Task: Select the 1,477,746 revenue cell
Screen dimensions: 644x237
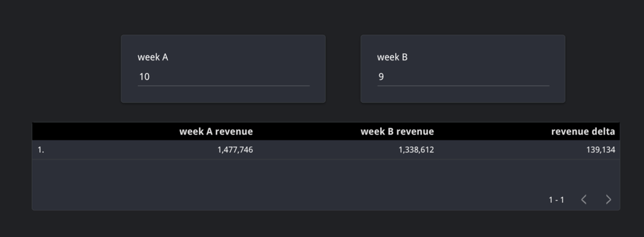Action: click(235, 150)
